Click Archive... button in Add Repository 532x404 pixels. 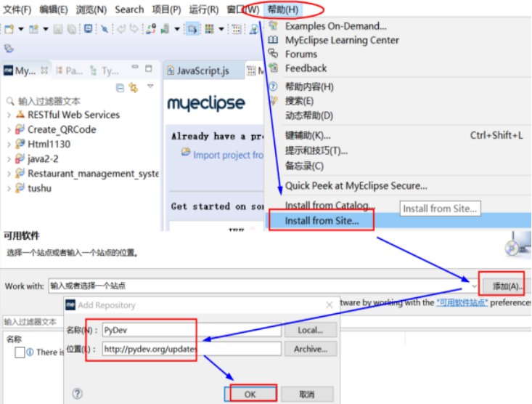(x=311, y=349)
